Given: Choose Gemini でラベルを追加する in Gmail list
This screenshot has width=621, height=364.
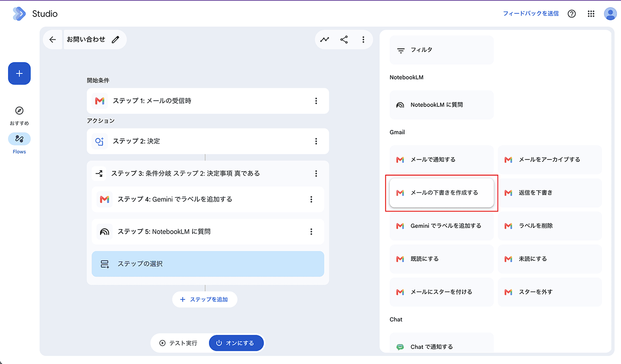Looking at the screenshot, I should point(442,226).
